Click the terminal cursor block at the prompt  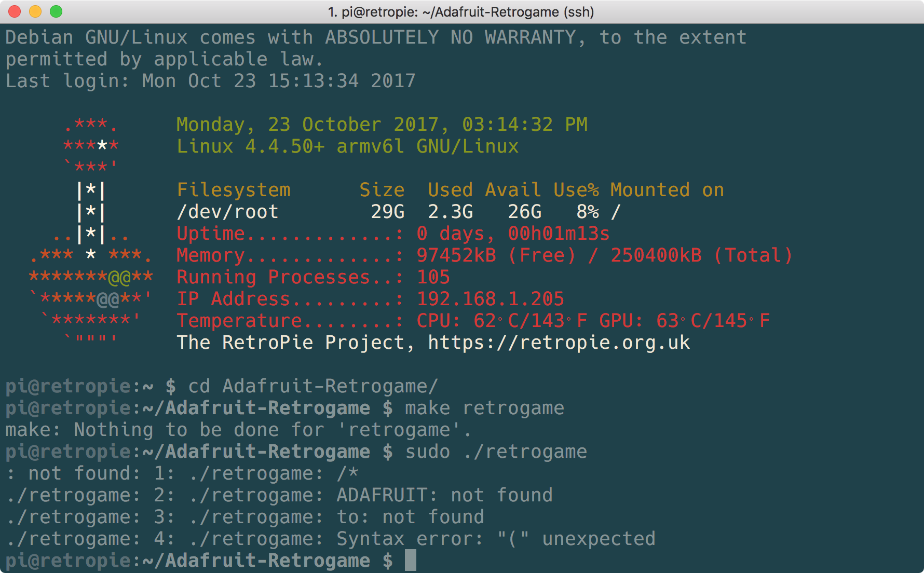coord(411,560)
